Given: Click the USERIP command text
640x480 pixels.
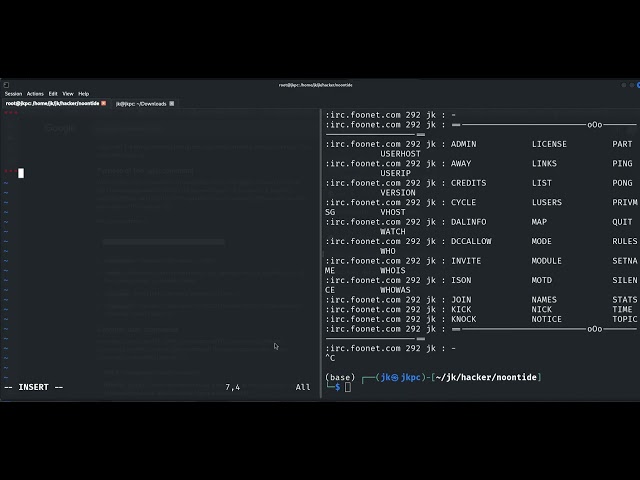Looking at the screenshot, I should point(396,173).
